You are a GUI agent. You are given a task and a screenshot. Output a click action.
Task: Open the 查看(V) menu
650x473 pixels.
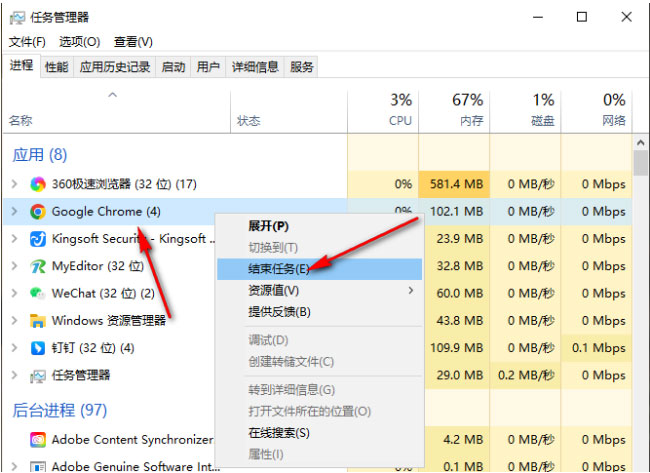click(x=133, y=42)
